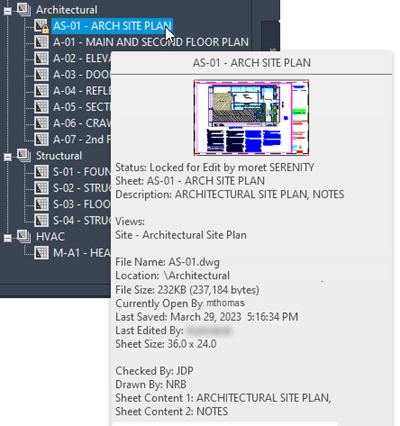Select the M-A1 sheet row

tap(82, 253)
